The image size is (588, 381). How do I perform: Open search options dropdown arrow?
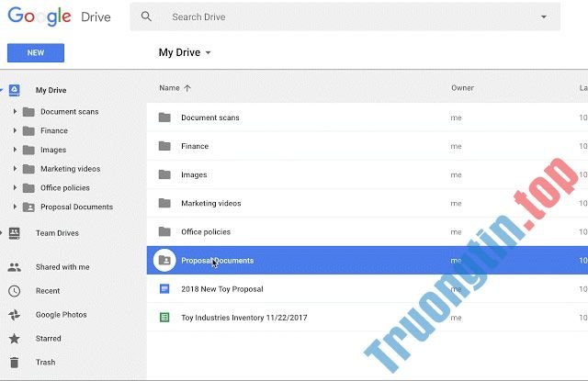coord(543,17)
